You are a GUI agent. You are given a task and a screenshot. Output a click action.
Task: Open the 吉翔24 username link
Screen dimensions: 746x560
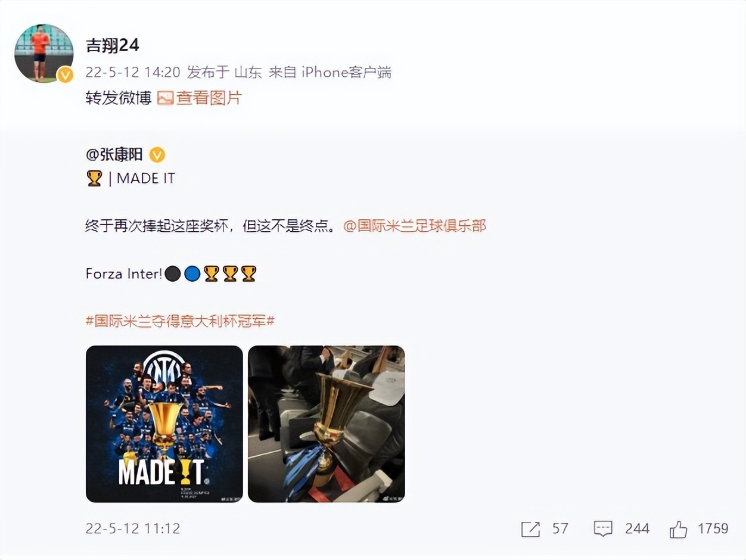(x=112, y=45)
